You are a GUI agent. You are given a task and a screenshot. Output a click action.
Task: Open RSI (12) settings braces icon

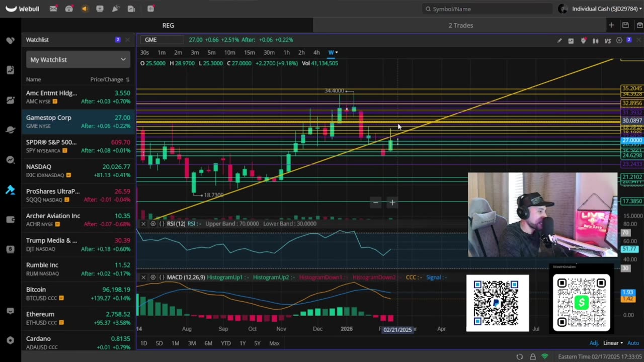click(x=162, y=224)
